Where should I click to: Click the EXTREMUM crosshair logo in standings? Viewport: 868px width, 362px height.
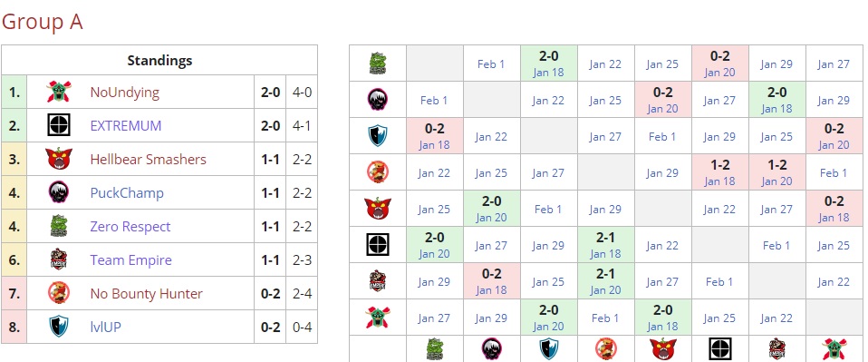pos(59,126)
